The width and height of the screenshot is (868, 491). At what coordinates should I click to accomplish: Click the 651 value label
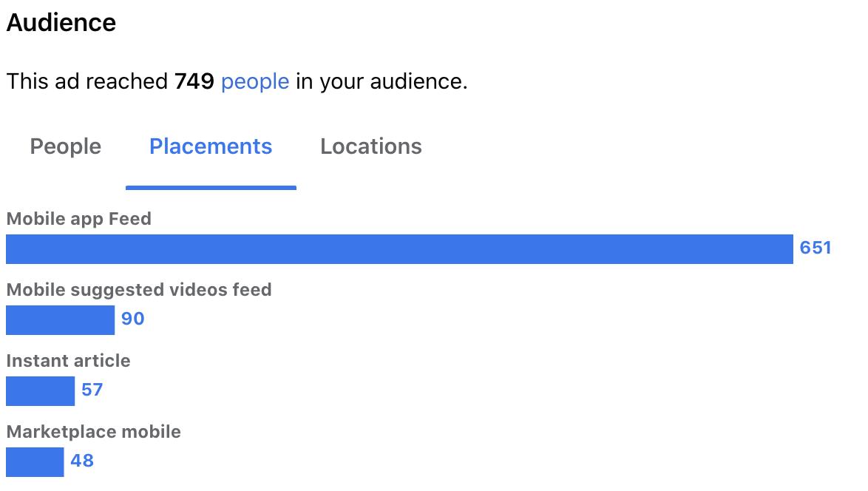click(816, 248)
